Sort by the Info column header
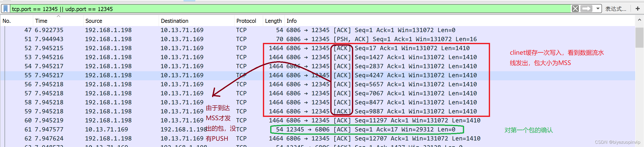 [x=460, y=21]
